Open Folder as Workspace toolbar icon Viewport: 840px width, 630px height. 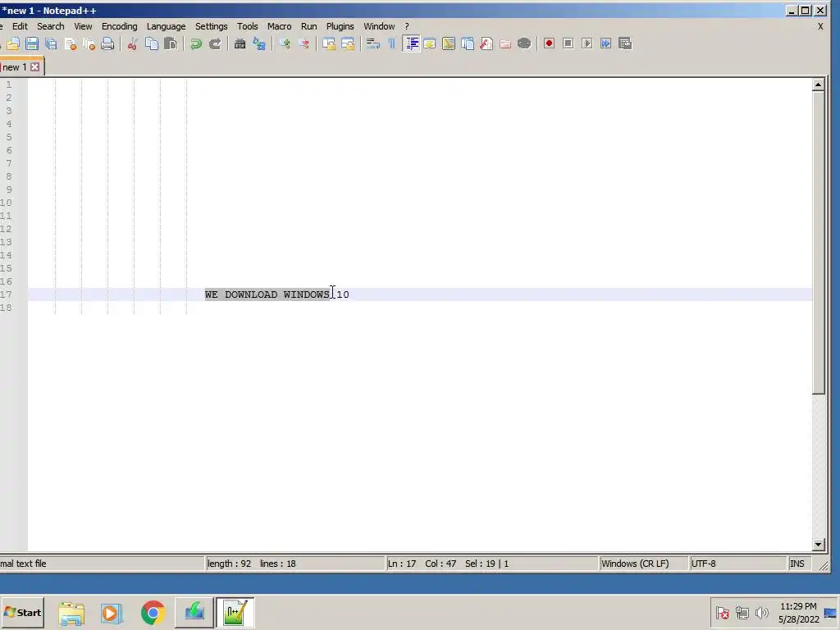[505, 44]
